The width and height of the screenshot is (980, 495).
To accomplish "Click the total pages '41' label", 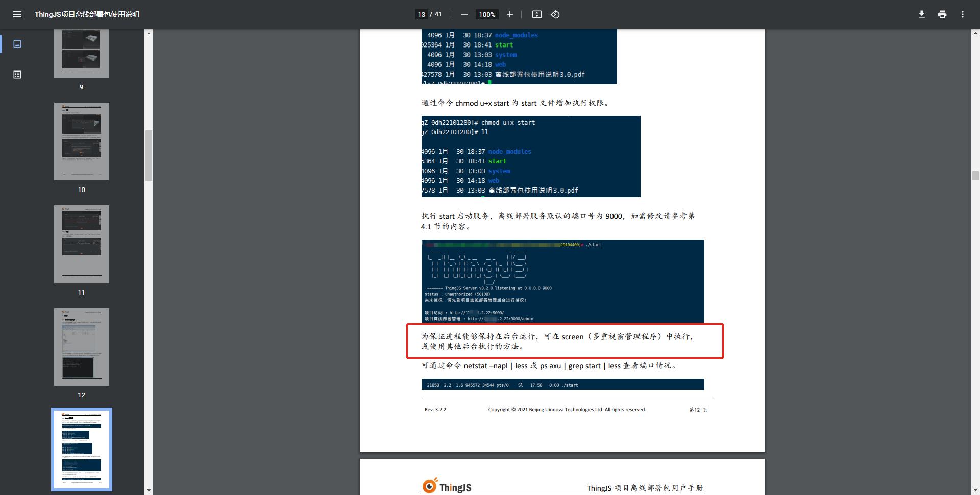I will point(438,14).
